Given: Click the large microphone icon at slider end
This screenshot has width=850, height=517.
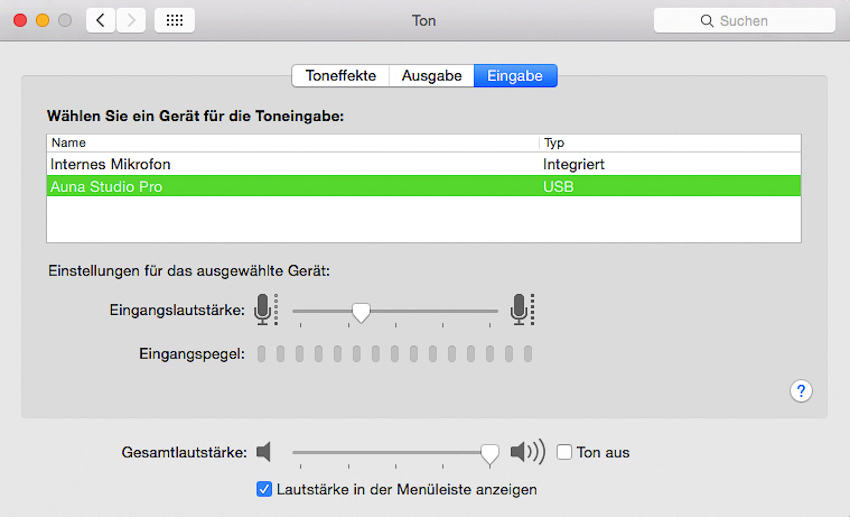Looking at the screenshot, I should tap(522, 310).
